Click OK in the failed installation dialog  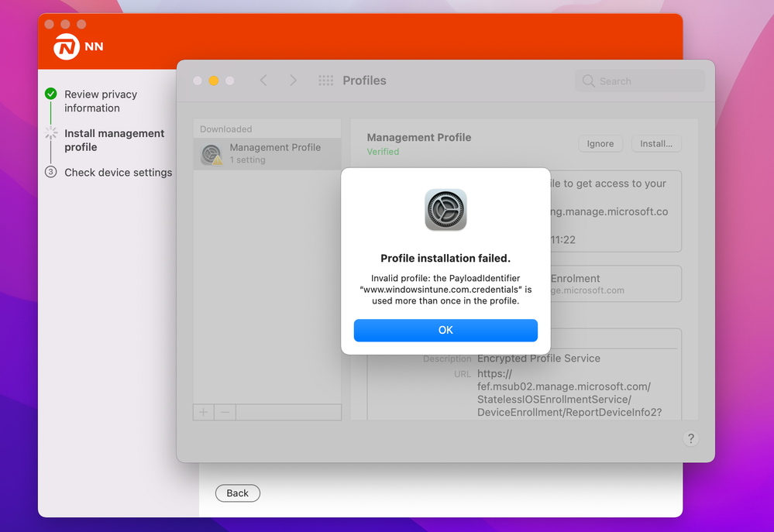(445, 330)
